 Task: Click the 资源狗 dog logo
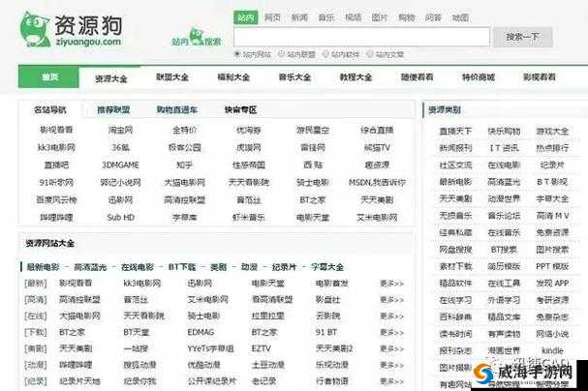tap(71, 29)
